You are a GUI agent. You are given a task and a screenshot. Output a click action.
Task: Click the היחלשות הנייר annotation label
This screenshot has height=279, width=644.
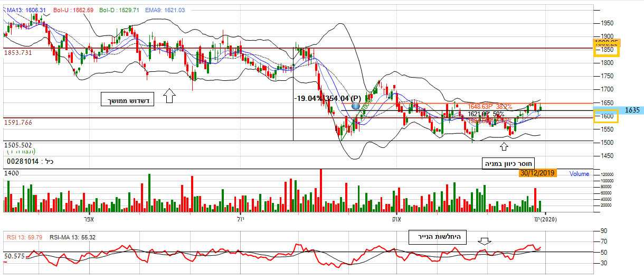coord(437,238)
